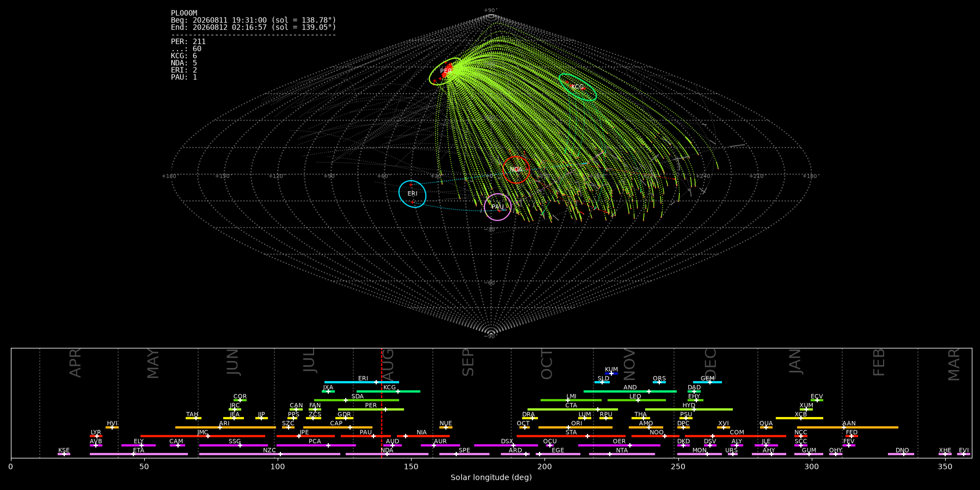980x490 pixels.
Task: Select the NDA red radiant circle
Action: (516, 169)
